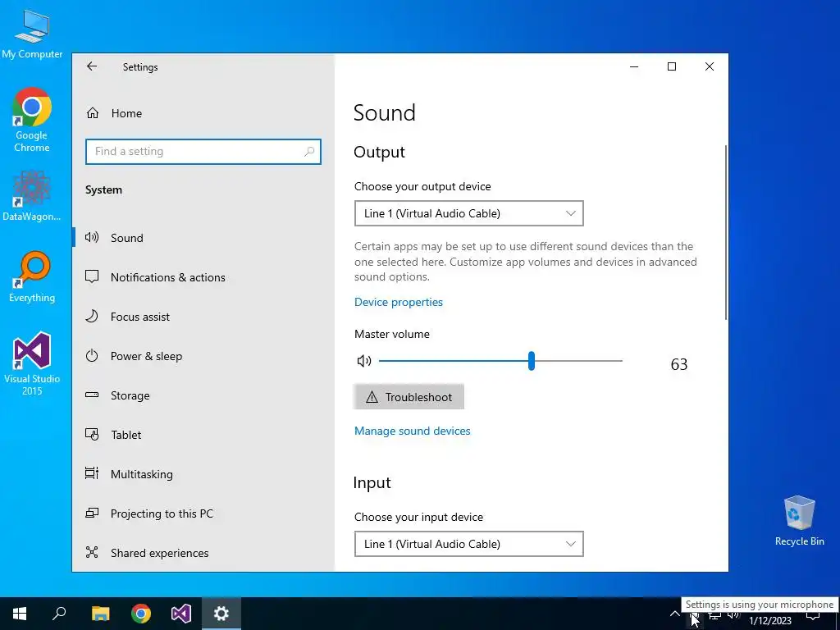The height and width of the screenshot is (630, 840).
Task: Click the Troubleshoot button
Action: pos(409,397)
